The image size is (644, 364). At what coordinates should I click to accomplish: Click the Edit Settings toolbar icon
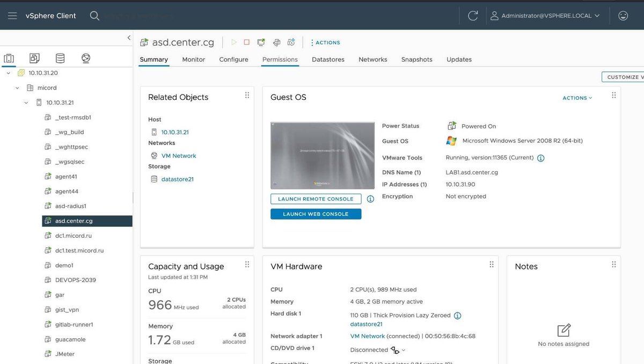coord(276,42)
